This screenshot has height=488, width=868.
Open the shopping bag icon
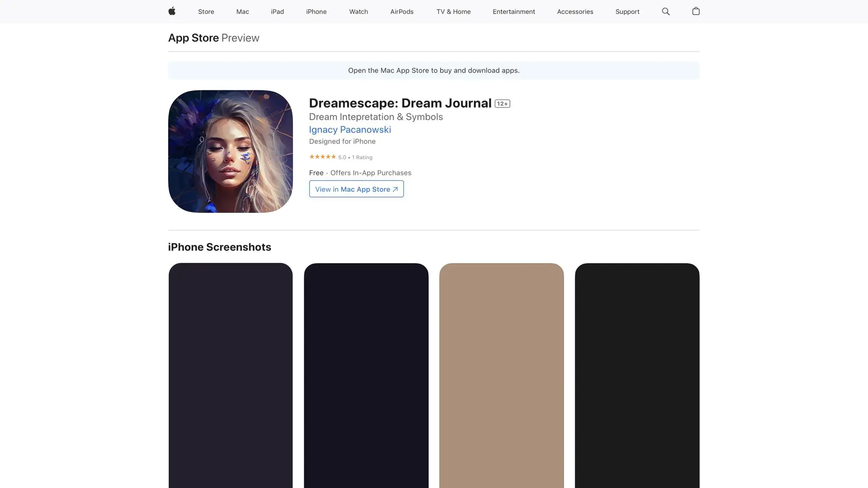pyautogui.click(x=696, y=11)
